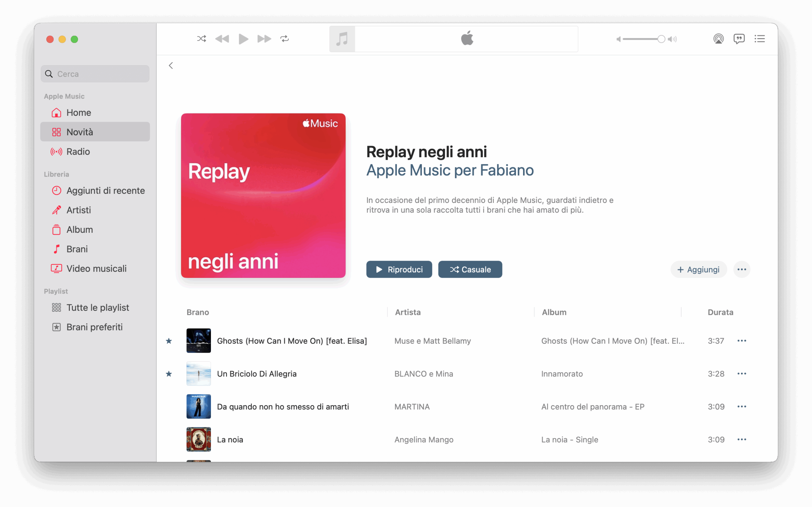Sort by the Durata column header
812x507 pixels.
[x=720, y=313]
